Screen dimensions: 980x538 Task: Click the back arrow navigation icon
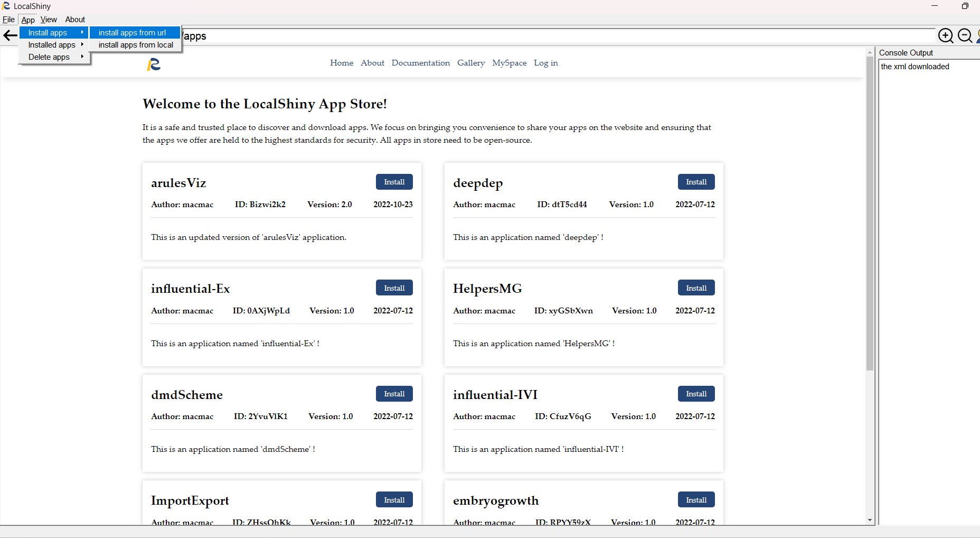tap(10, 35)
